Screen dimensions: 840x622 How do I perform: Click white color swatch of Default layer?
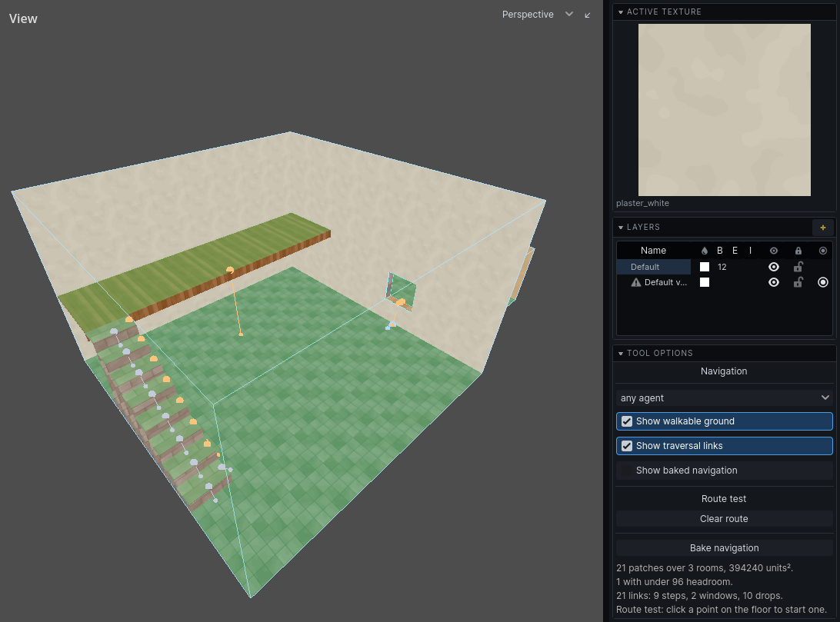pyautogui.click(x=705, y=267)
